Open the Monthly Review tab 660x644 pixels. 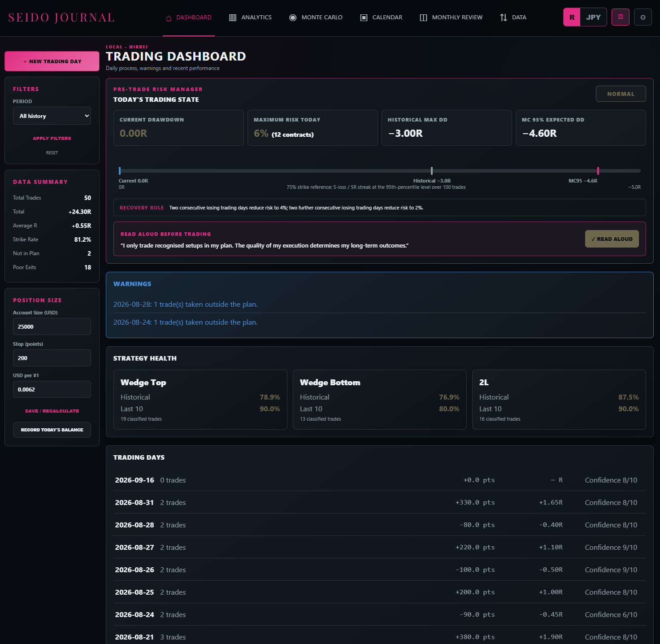pos(451,17)
